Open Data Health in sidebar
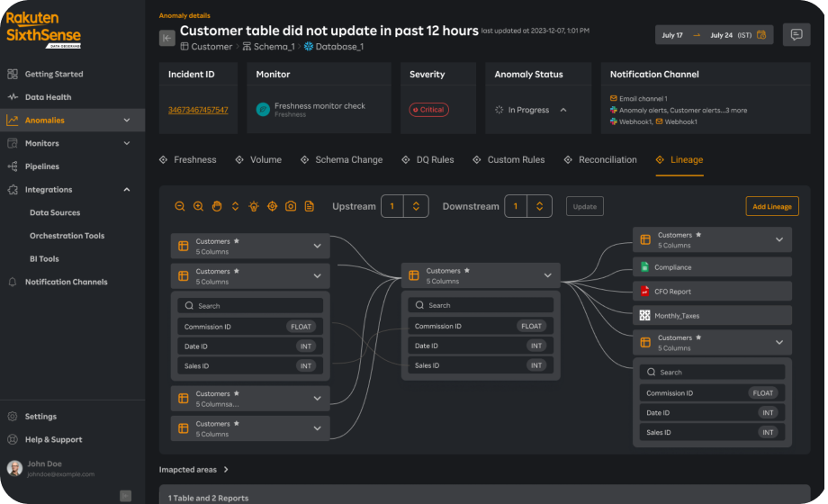Screen dimensions: 828x504 pyautogui.click(x=48, y=97)
